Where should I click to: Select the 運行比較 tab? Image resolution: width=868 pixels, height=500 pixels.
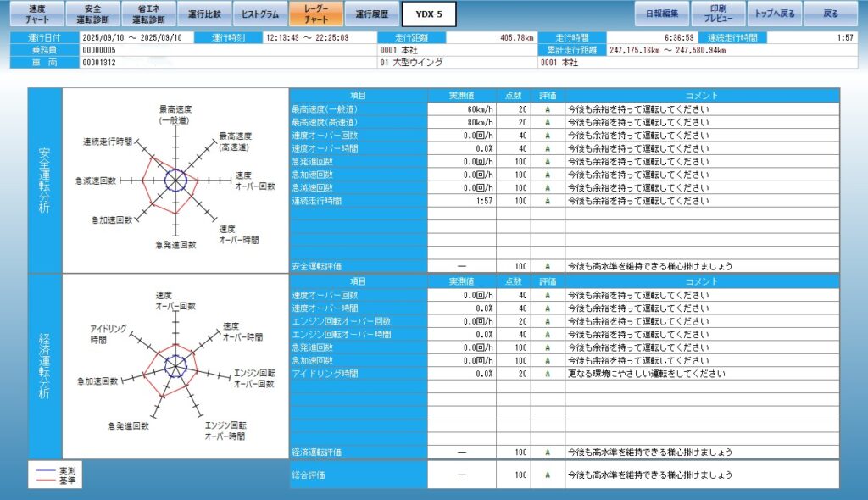203,14
